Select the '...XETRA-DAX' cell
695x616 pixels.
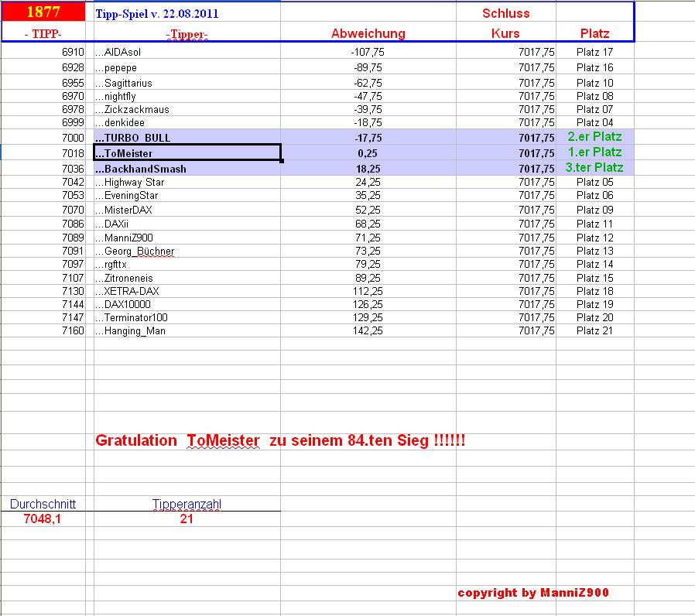coord(187,291)
